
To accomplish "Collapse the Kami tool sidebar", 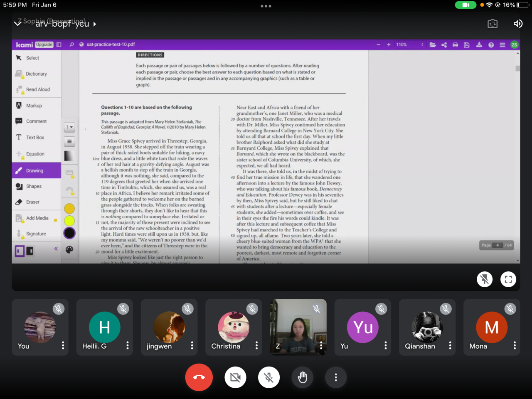I will 56,249.
